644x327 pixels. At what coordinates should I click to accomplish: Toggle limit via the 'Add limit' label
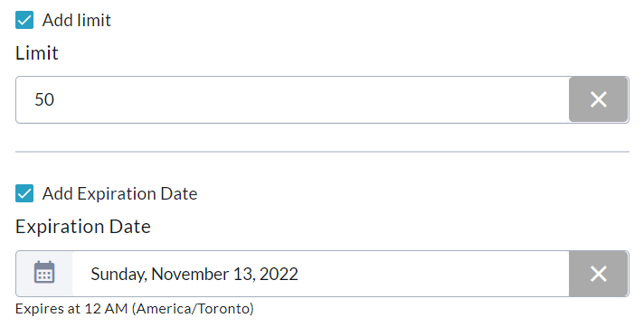click(x=76, y=20)
